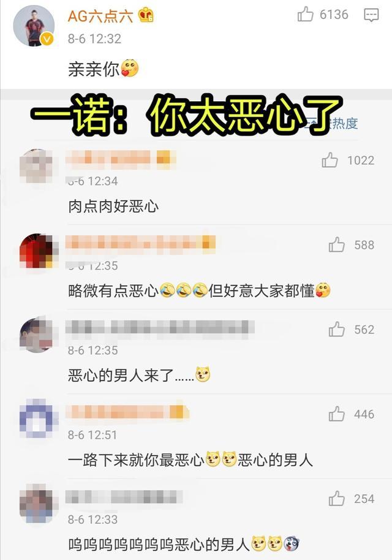
Task: Sort comments using the 热度 option
Action: pos(344,123)
